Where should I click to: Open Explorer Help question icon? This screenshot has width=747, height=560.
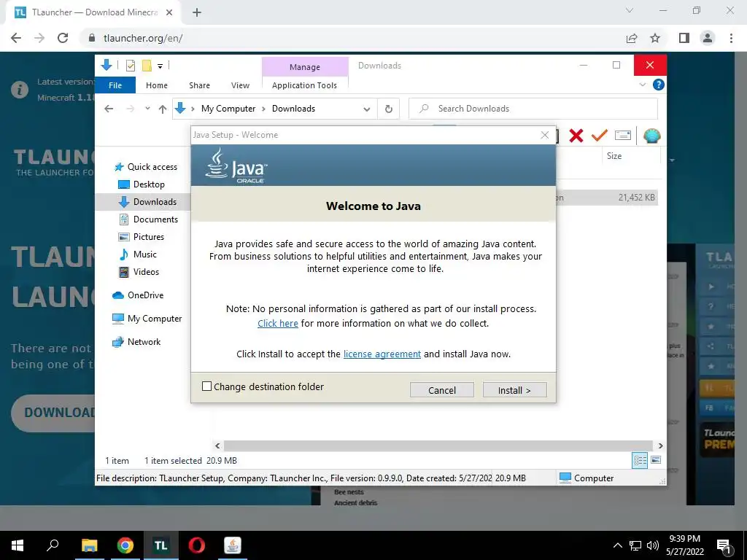pos(659,85)
